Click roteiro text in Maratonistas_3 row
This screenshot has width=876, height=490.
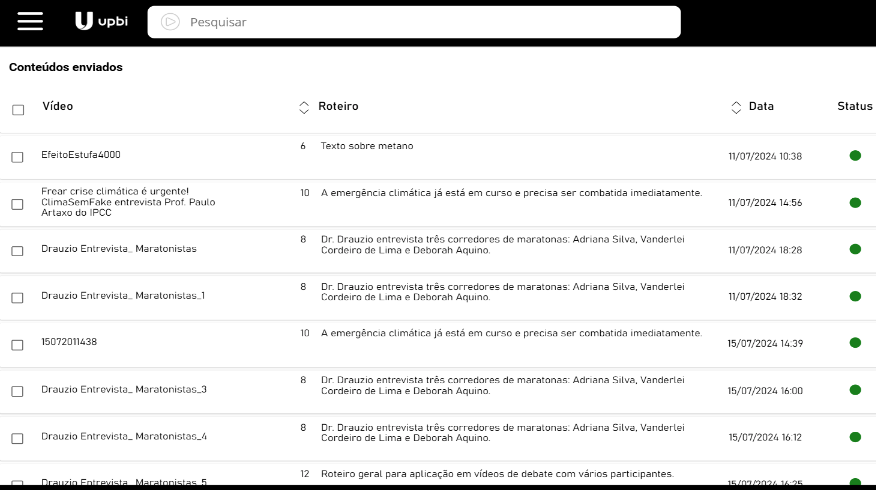tap(502, 385)
